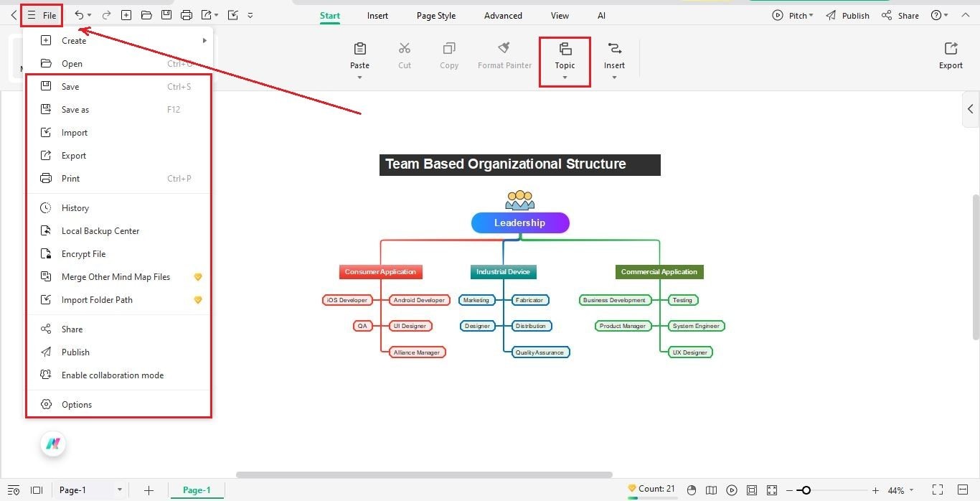
Task: Switch to the Page Style ribbon tab
Action: point(435,15)
